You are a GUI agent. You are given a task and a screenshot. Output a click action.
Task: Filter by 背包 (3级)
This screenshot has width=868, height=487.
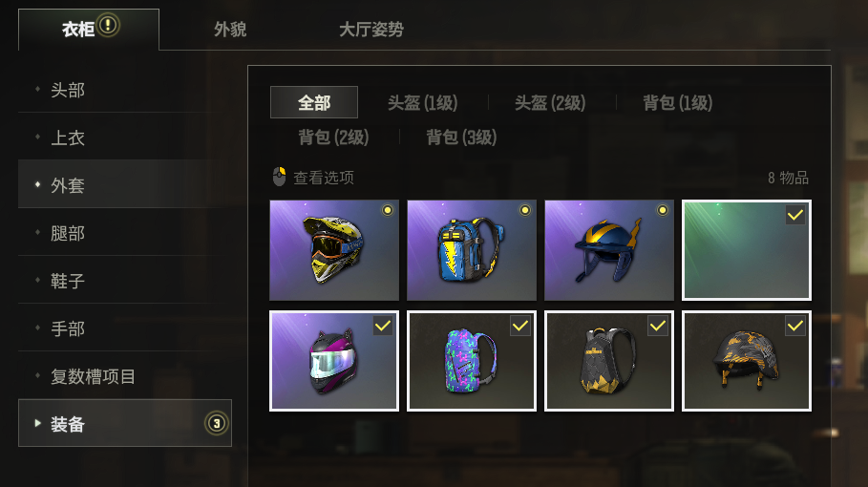tap(461, 137)
